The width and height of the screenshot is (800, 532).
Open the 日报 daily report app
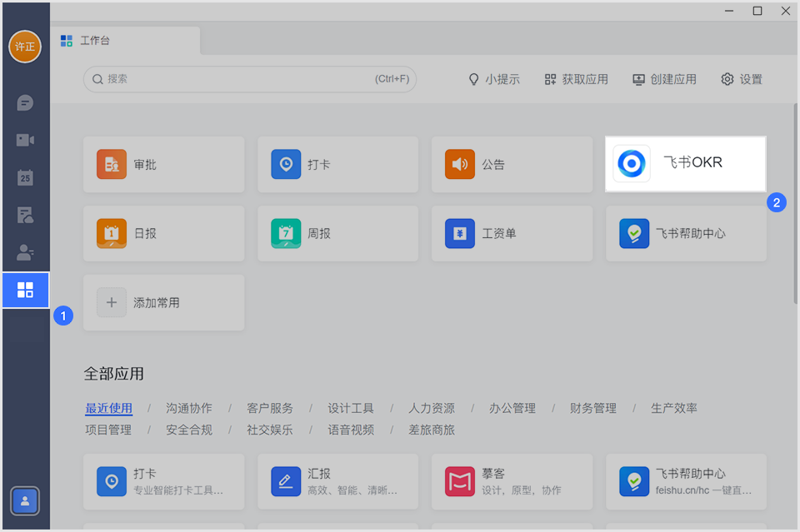click(164, 233)
